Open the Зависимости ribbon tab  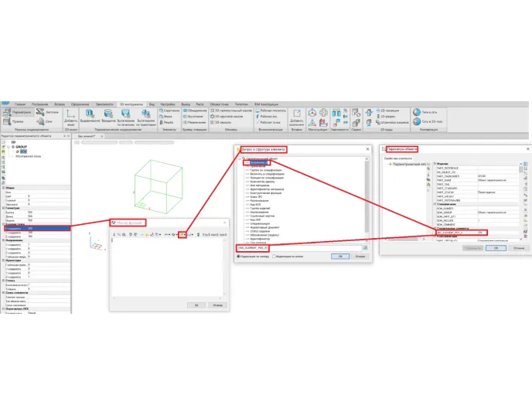coord(104,104)
